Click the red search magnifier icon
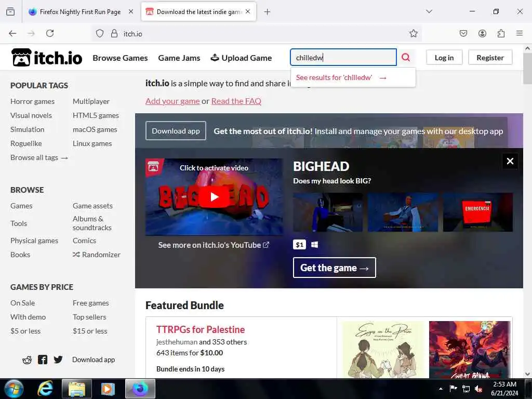 pos(406,57)
